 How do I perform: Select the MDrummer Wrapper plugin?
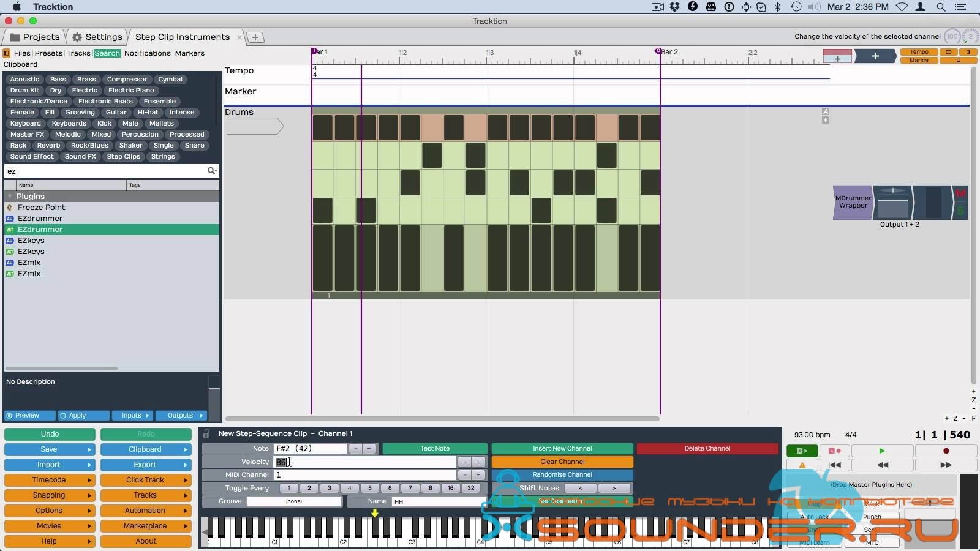853,202
